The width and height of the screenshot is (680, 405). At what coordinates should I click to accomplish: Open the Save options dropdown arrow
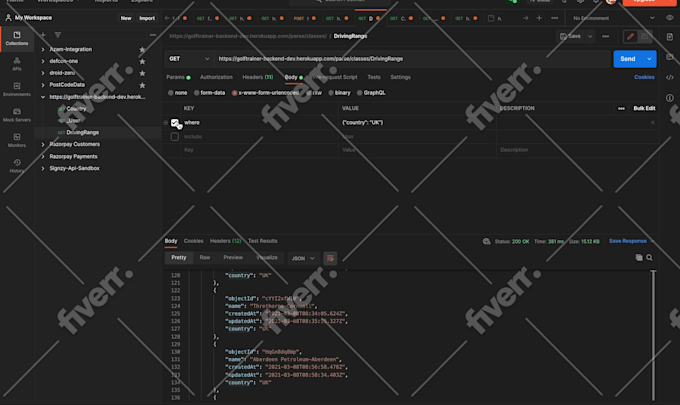point(590,36)
